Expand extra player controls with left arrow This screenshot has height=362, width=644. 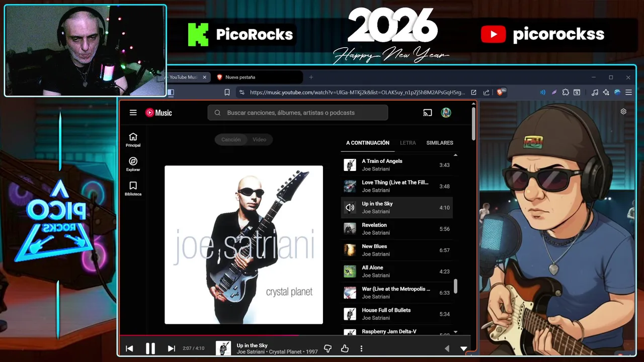click(447, 348)
